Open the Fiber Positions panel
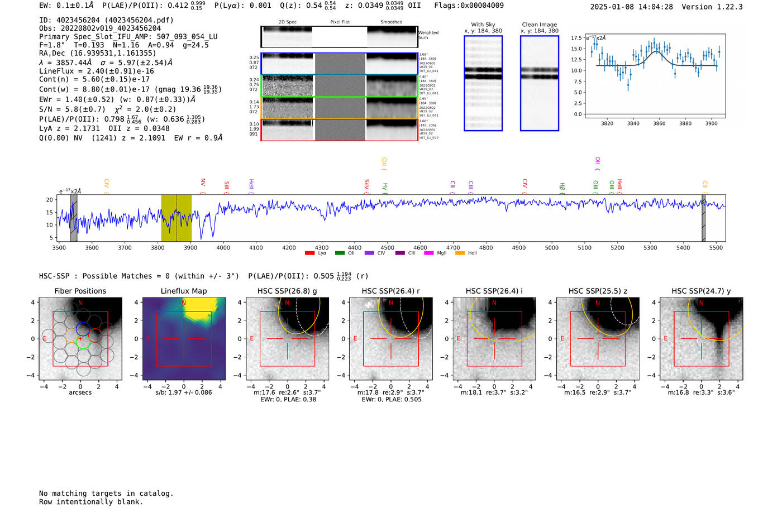The width and height of the screenshot is (782, 532). [x=80, y=339]
